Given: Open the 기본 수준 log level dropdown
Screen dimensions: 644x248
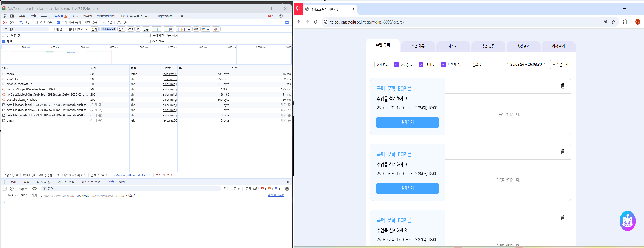Looking at the screenshot, I should [231, 189].
